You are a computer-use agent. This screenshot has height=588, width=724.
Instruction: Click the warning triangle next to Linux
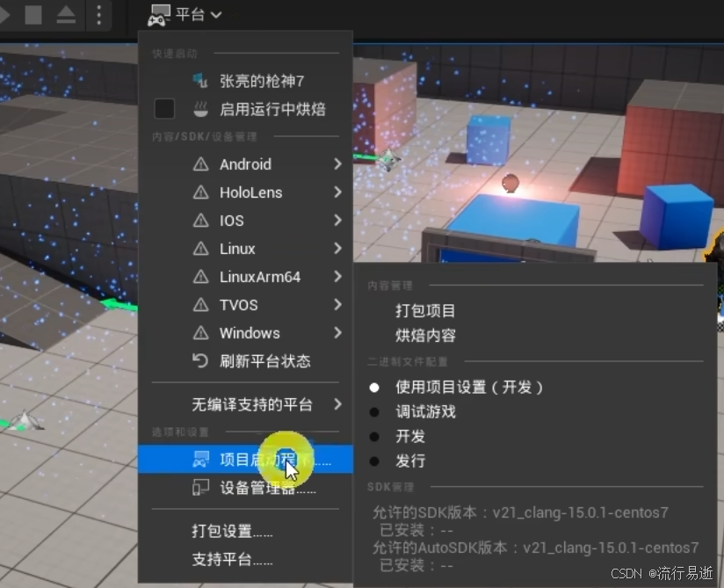click(201, 249)
